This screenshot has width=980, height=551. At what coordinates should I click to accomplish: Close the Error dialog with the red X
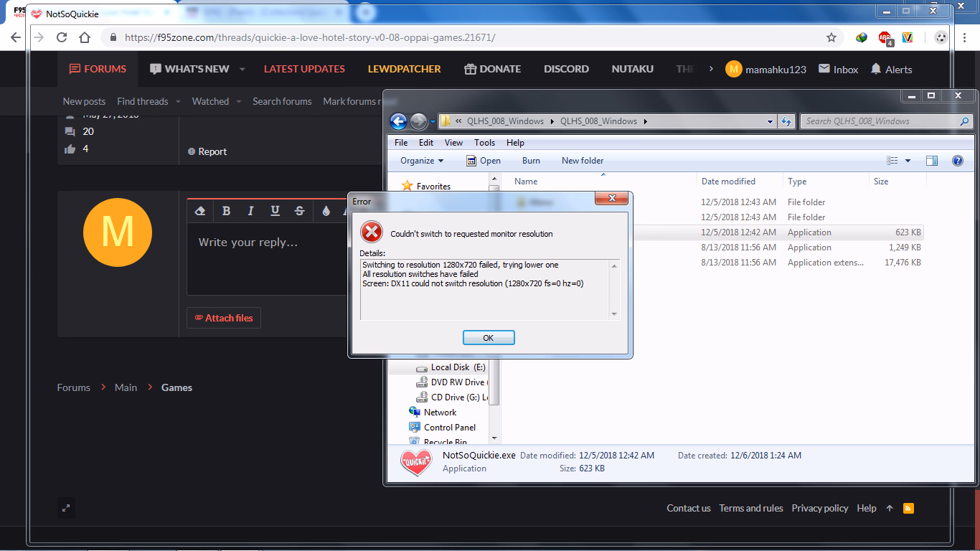pos(612,199)
